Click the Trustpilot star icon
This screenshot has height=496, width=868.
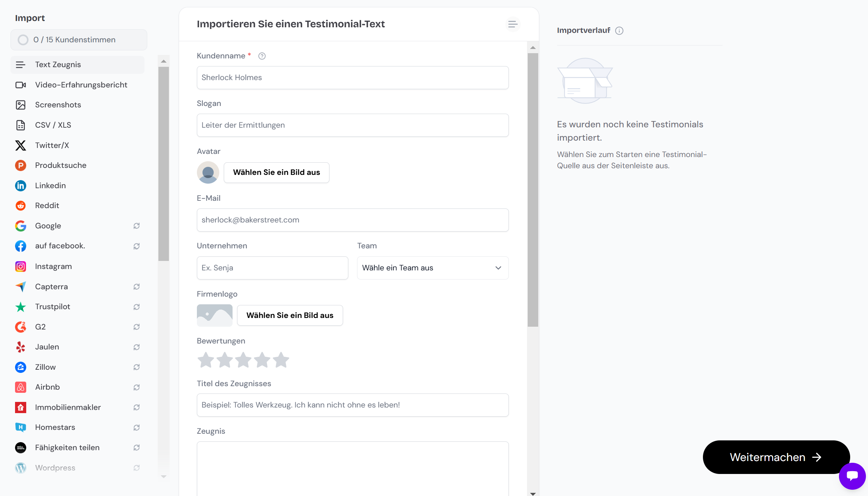pos(21,307)
